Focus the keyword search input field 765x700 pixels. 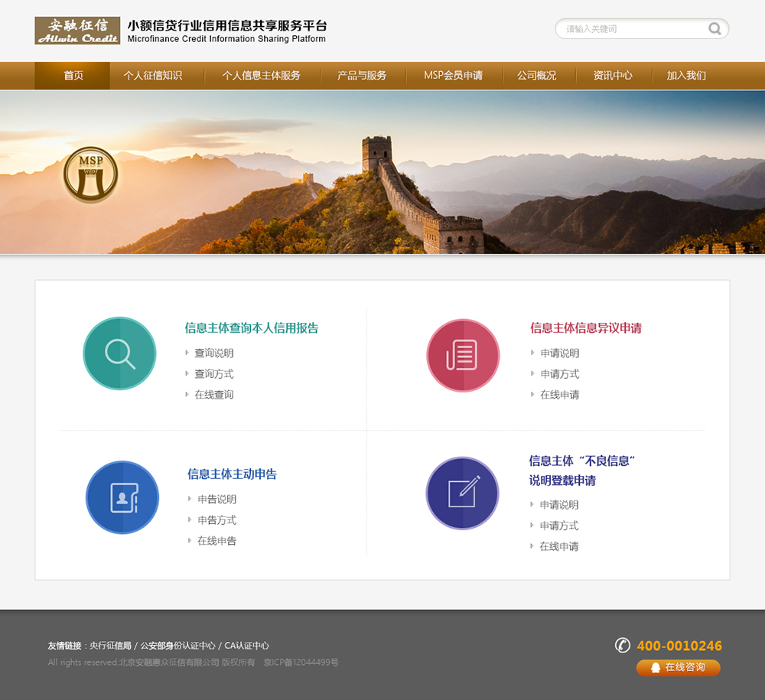click(631, 29)
